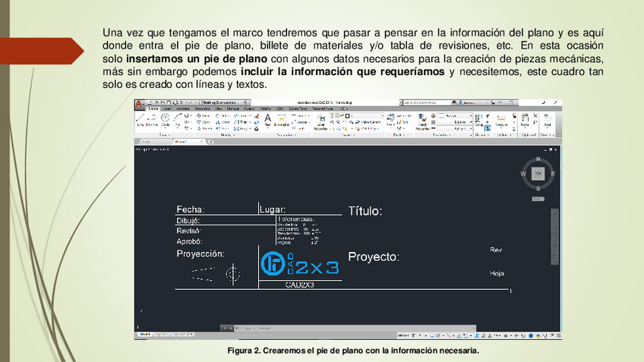Expand the Draw panel title

tap(164, 135)
